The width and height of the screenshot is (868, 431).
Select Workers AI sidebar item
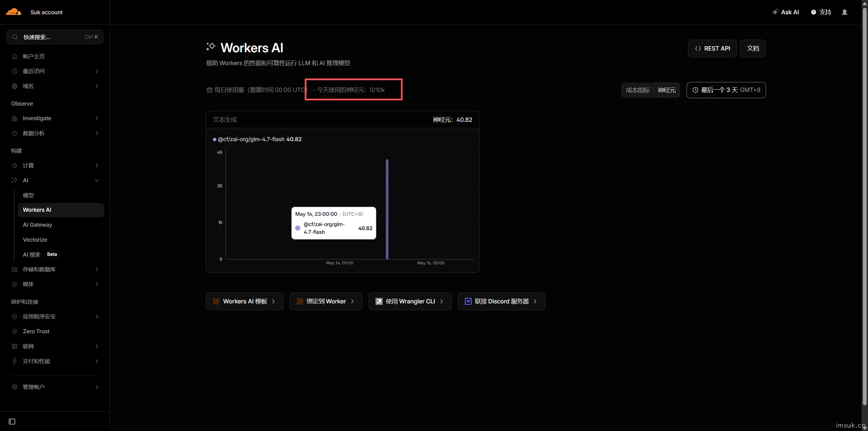coord(61,210)
